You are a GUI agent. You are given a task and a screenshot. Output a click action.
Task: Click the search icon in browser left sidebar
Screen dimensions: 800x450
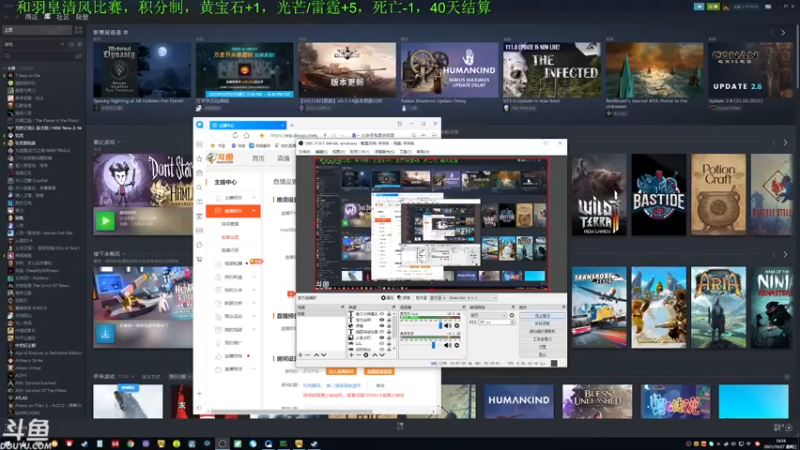coord(199,187)
